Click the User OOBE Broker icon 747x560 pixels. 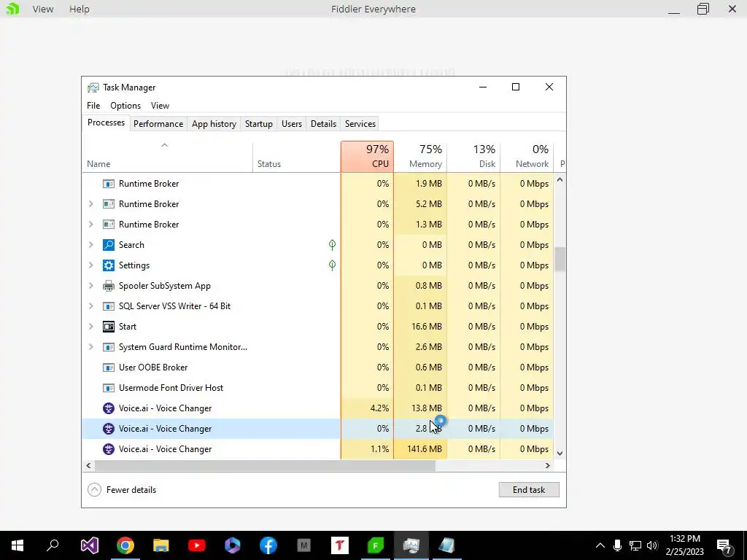[x=109, y=367]
